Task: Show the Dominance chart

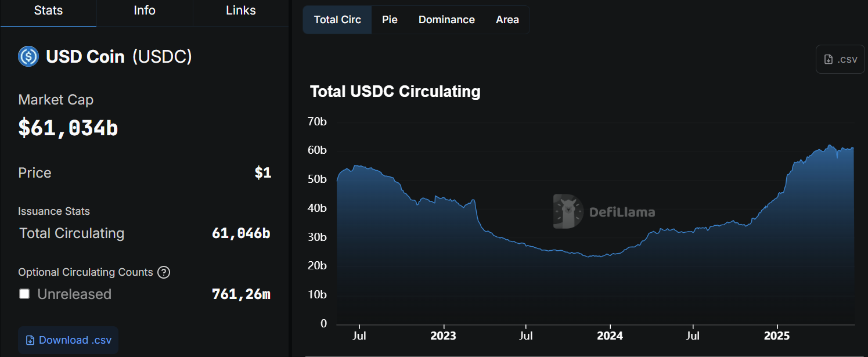Action: [x=446, y=20]
